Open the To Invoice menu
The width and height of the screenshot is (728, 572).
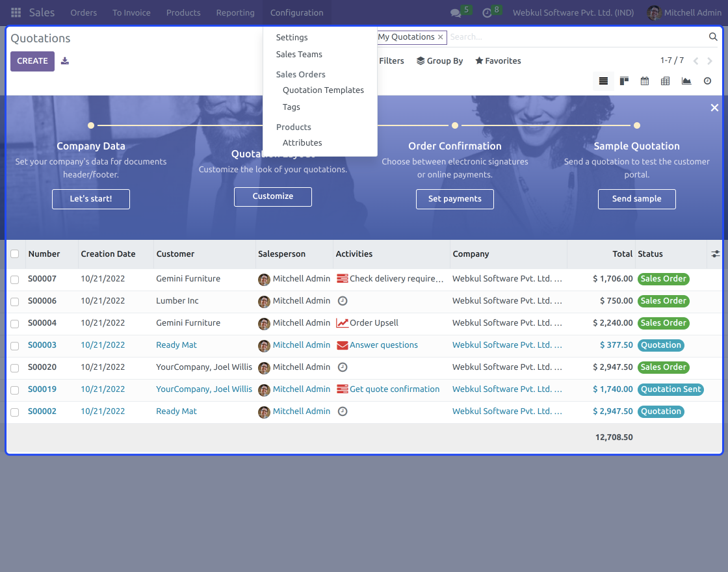click(131, 12)
